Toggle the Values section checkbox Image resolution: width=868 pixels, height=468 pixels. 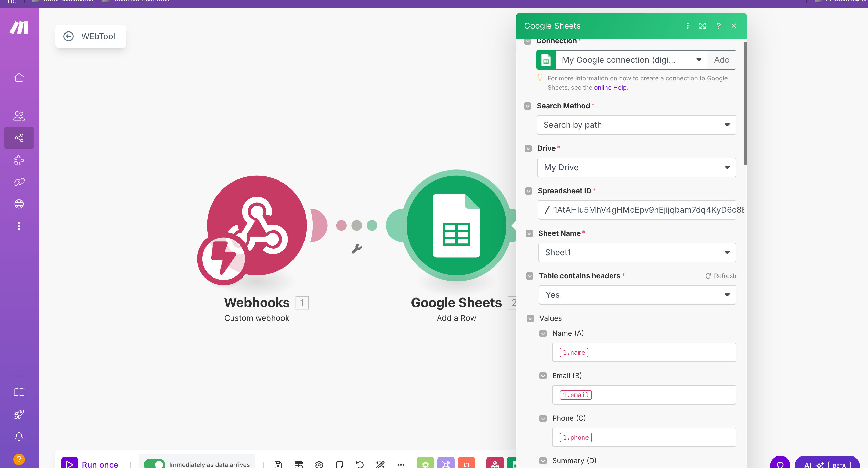point(530,318)
